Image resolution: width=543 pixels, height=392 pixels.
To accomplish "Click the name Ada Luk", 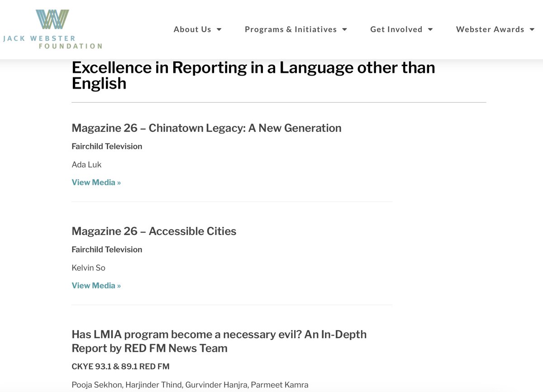I will pyautogui.click(x=86, y=164).
